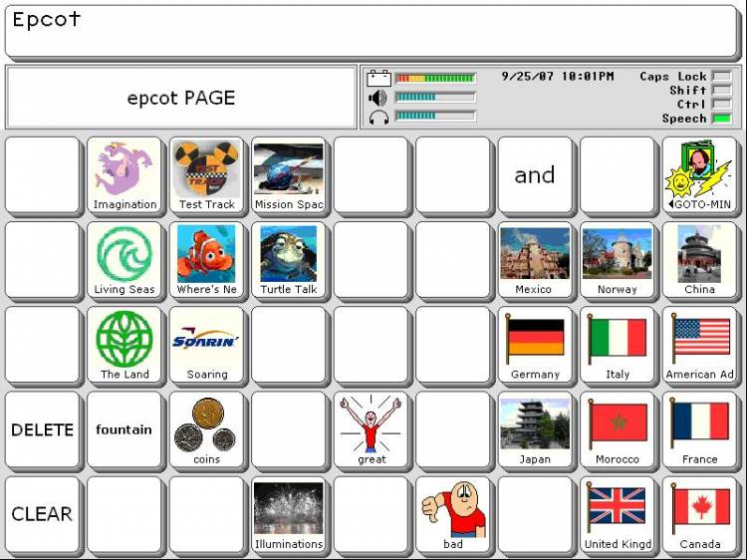Select the fountain word tile

tap(124, 429)
